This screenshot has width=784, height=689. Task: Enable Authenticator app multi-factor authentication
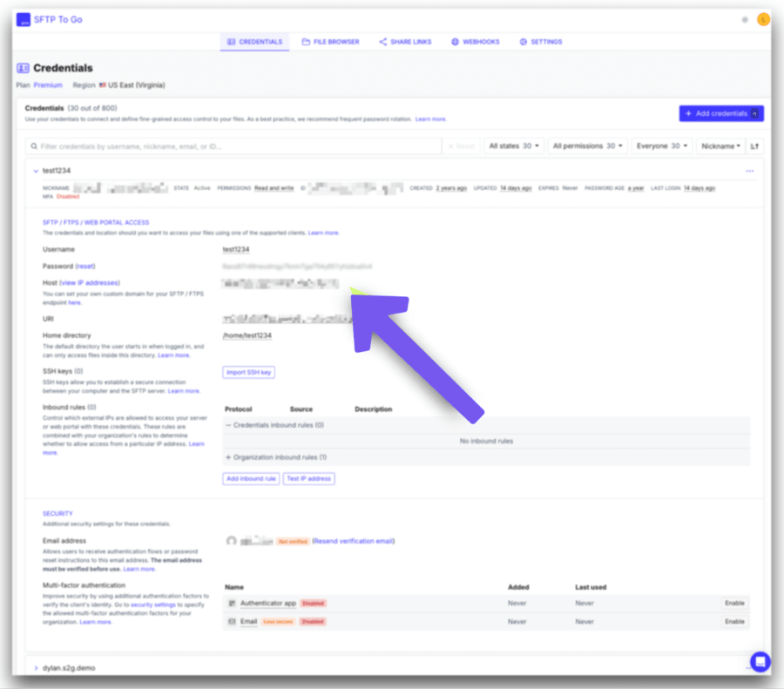(734, 603)
